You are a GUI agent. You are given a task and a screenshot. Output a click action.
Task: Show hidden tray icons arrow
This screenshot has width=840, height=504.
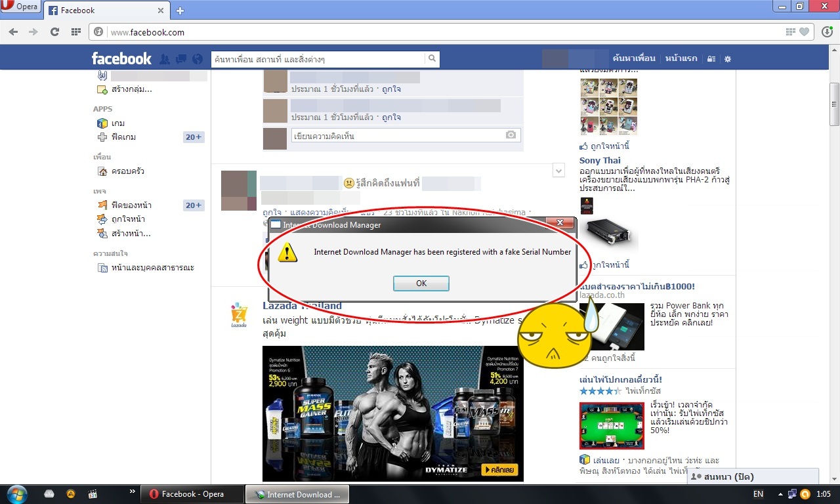[x=780, y=494]
